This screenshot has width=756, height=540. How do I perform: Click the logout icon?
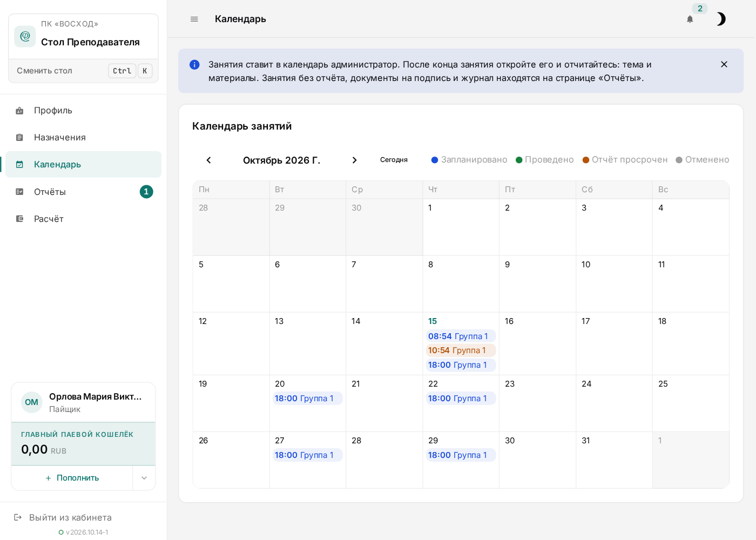[18, 517]
